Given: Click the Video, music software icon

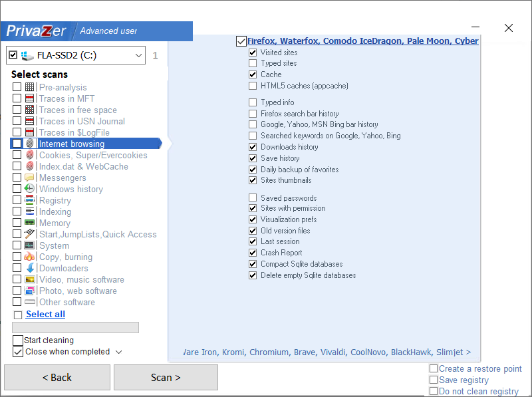Looking at the screenshot, I should [29, 279].
